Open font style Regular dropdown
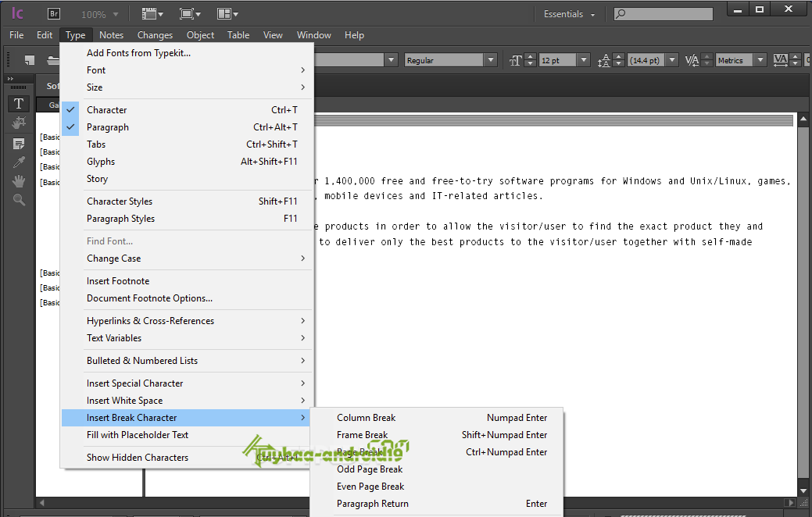The width and height of the screenshot is (812, 517). [x=491, y=61]
